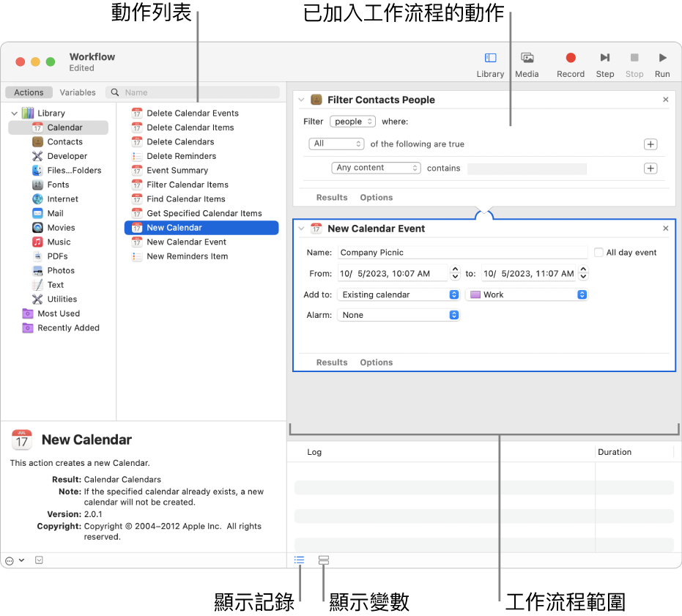682x616 pixels.
Task: Select Internet category in the sidebar
Action: click(x=56, y=199)
